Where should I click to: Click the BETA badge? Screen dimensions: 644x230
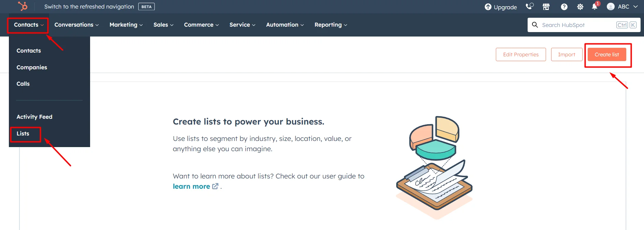tap(146, 6)
